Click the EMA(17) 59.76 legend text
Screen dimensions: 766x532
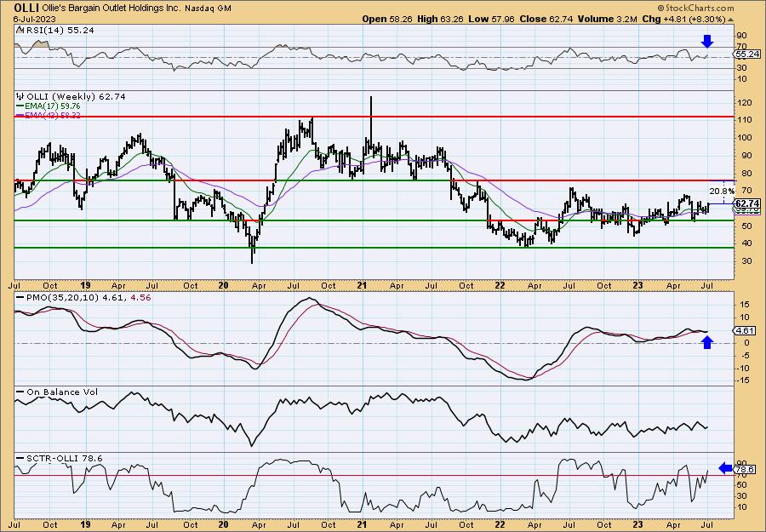coord(52,106)
